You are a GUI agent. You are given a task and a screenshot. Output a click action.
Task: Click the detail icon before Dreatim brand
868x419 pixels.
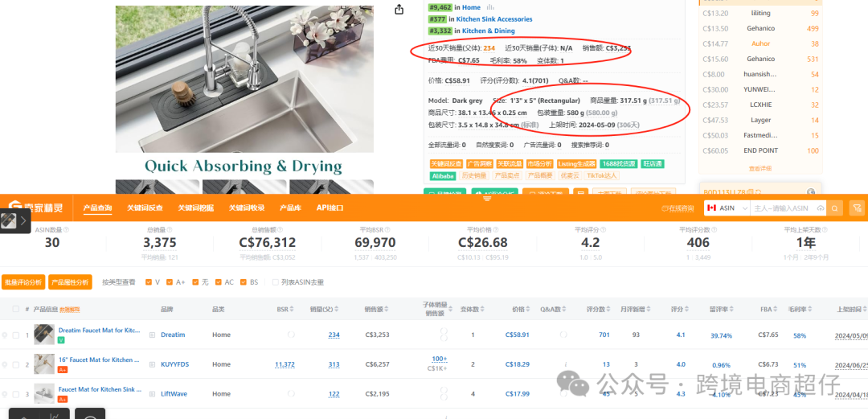tap(152, 335)
